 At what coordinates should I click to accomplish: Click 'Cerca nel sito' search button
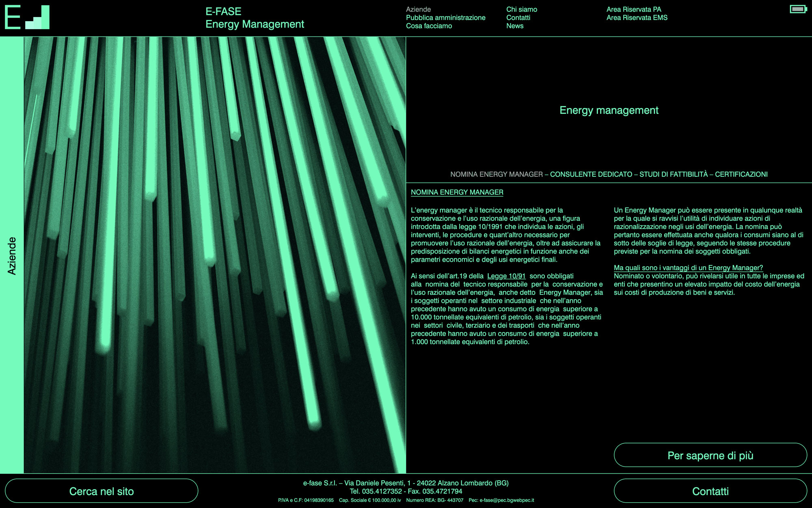(101, 491)
